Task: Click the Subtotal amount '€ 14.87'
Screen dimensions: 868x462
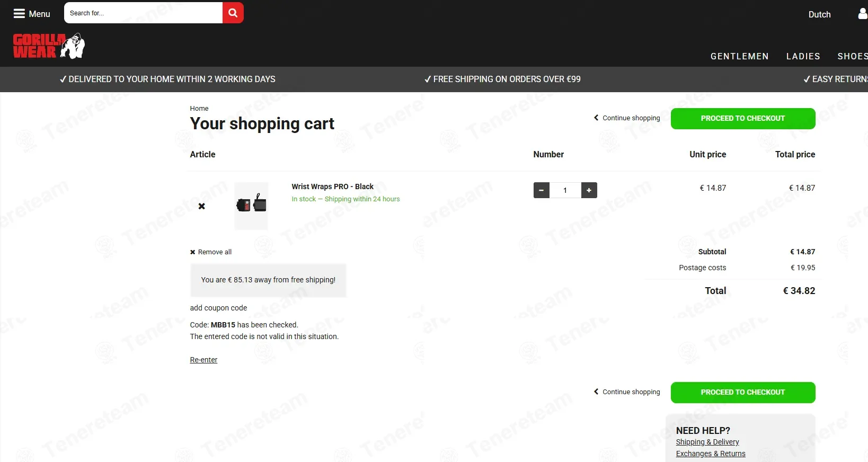Action: click(803, 252)
